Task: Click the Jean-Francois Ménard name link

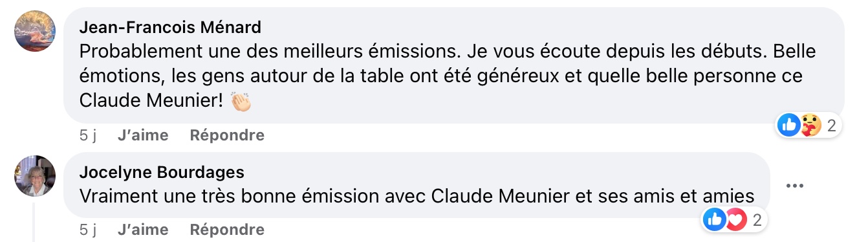Action: pos(170,27)
